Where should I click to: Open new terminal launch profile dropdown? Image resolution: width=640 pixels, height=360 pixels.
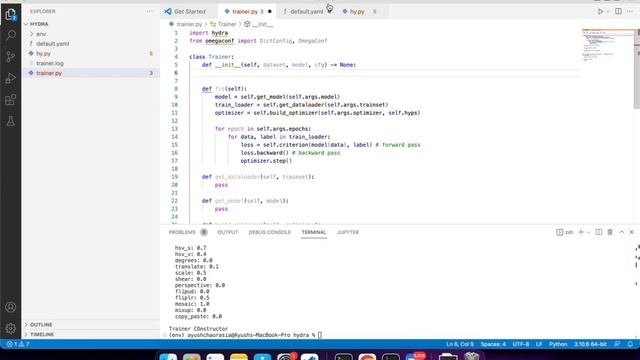[588, 232]
